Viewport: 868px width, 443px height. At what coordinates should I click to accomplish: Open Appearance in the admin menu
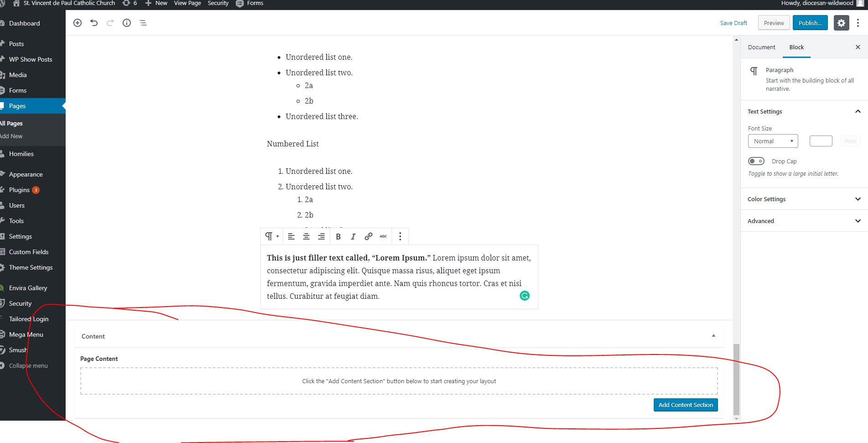coord(26,174)
